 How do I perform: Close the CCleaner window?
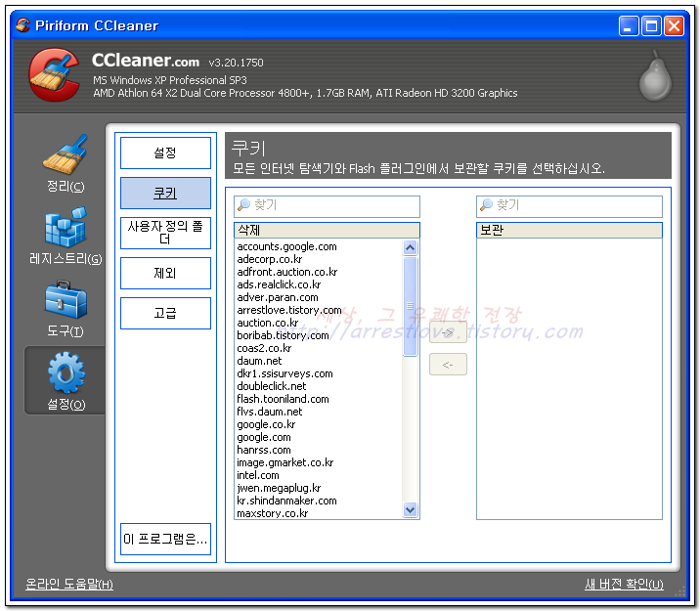(x=675, y=25)
